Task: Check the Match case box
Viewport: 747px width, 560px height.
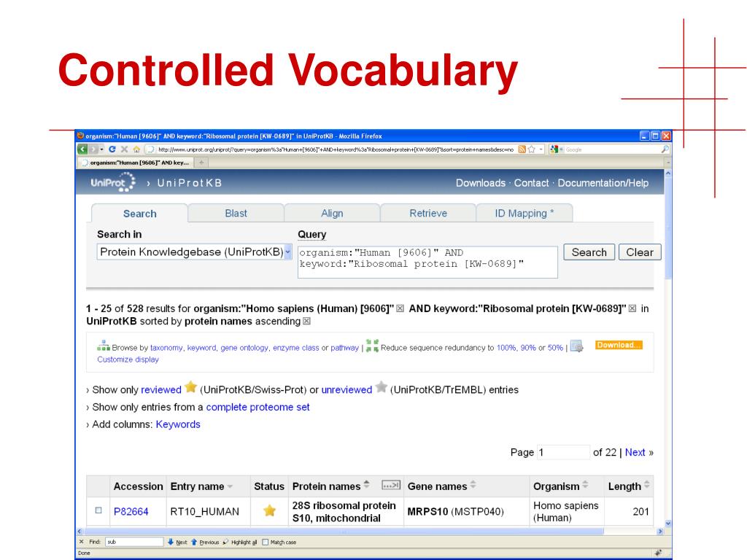Action: click(266, 542)
